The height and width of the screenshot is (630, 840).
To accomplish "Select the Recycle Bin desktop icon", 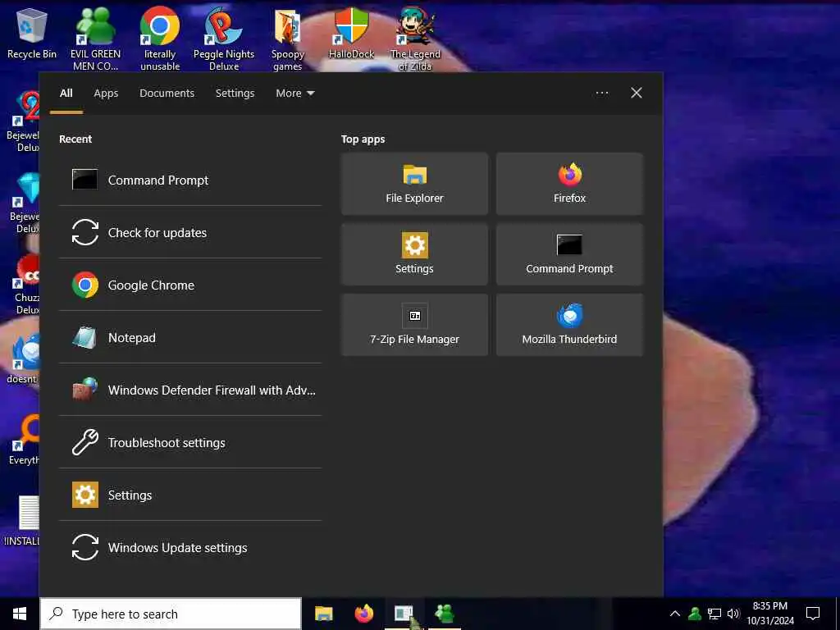I will tap(32, 33).
